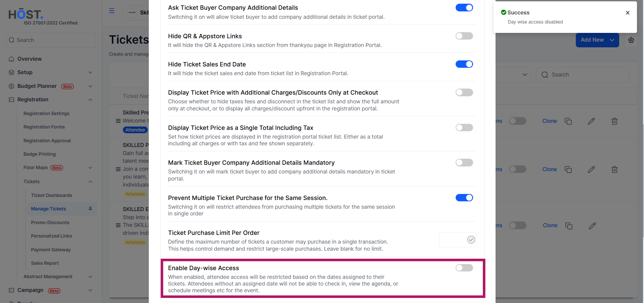Delete the first ticket with trash icon

pyautogui.click(x=614, y=121)
